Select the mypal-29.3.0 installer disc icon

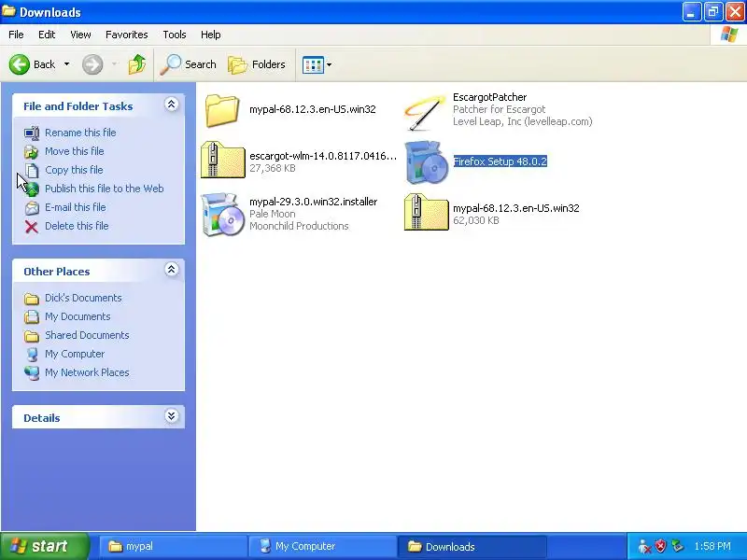click(x=222, y=214)
